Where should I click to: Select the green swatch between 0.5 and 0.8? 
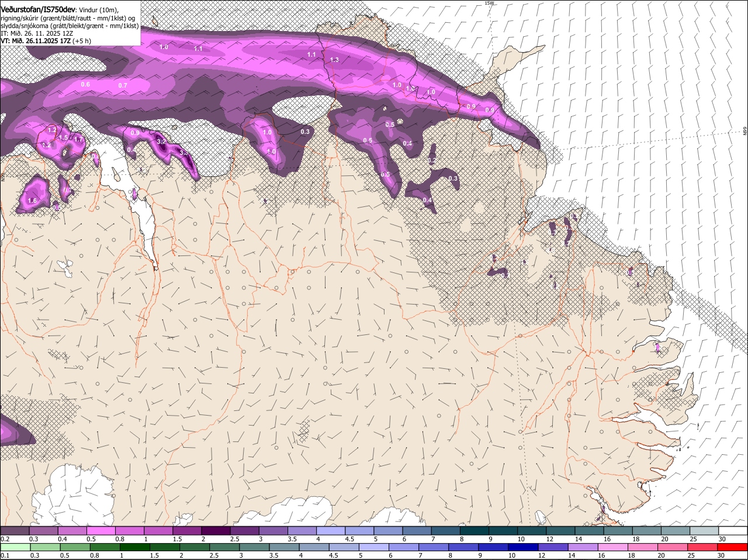tap(75, 548)
